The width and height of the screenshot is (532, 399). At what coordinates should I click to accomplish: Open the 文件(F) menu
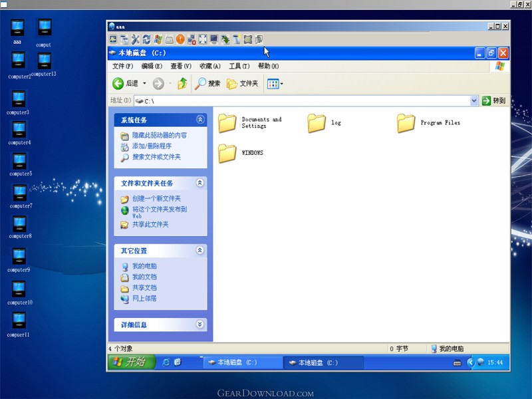(122, 66)
